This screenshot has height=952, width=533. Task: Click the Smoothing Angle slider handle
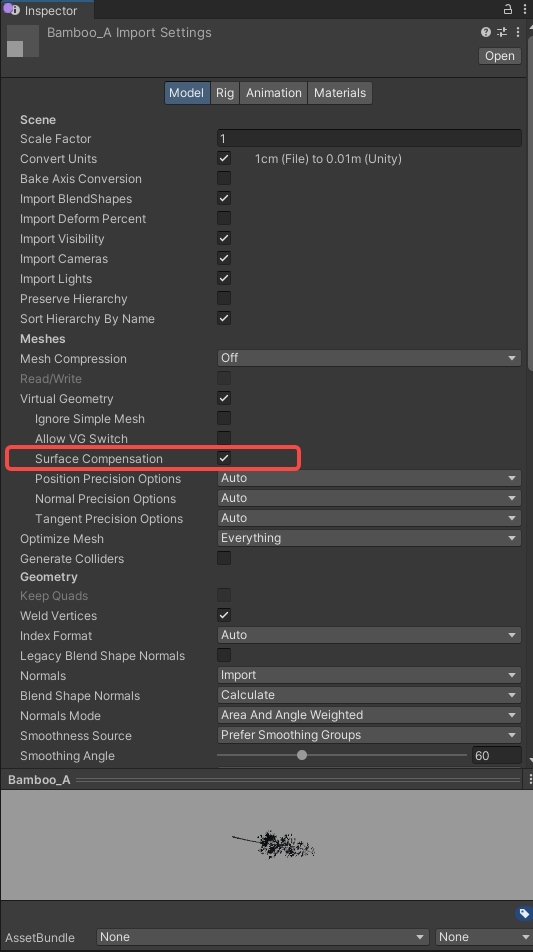[302, 755]
